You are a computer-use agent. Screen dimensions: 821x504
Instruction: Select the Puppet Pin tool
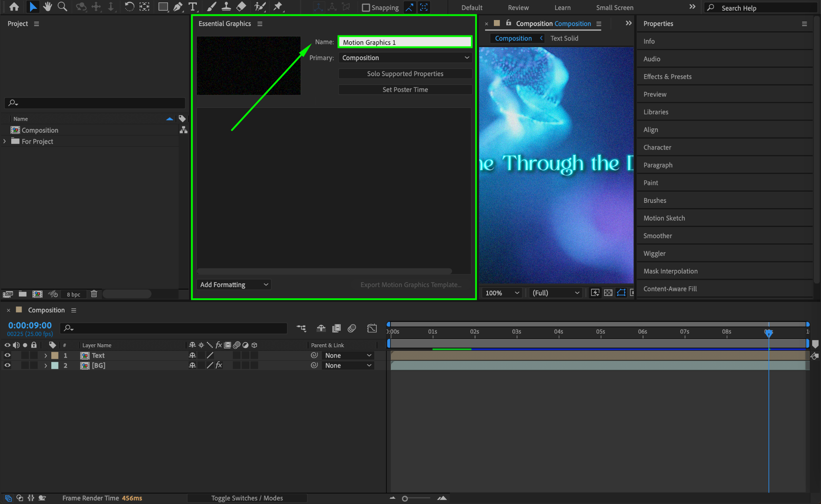coord(278,7)
